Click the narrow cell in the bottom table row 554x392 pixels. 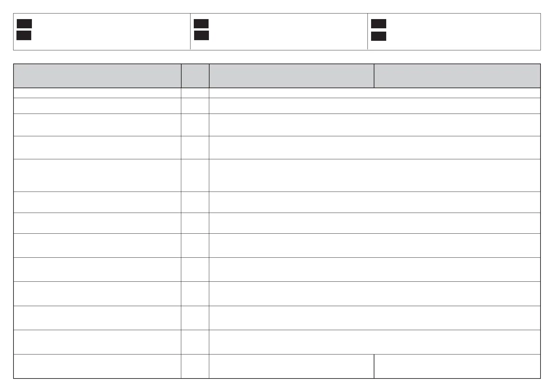pyautogui.click(x=195, y=366)
